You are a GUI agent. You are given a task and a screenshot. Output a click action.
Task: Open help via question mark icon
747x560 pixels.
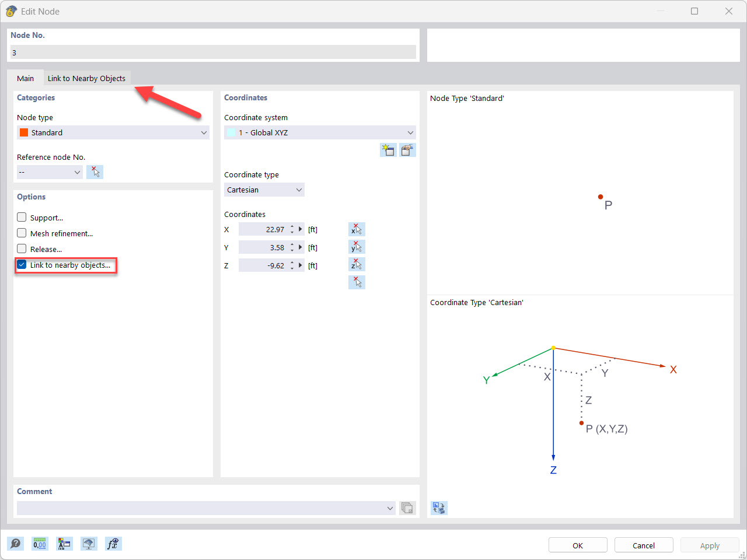click(16, 543)
